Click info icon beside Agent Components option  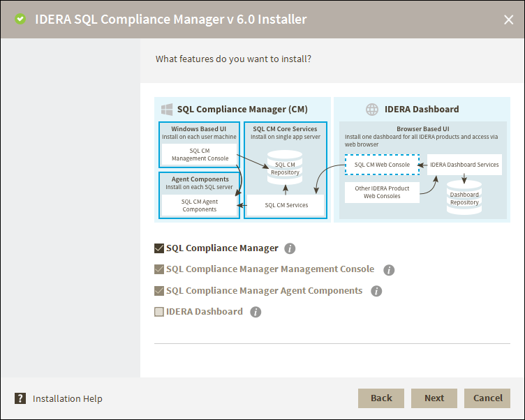click(x=376, y=291)
